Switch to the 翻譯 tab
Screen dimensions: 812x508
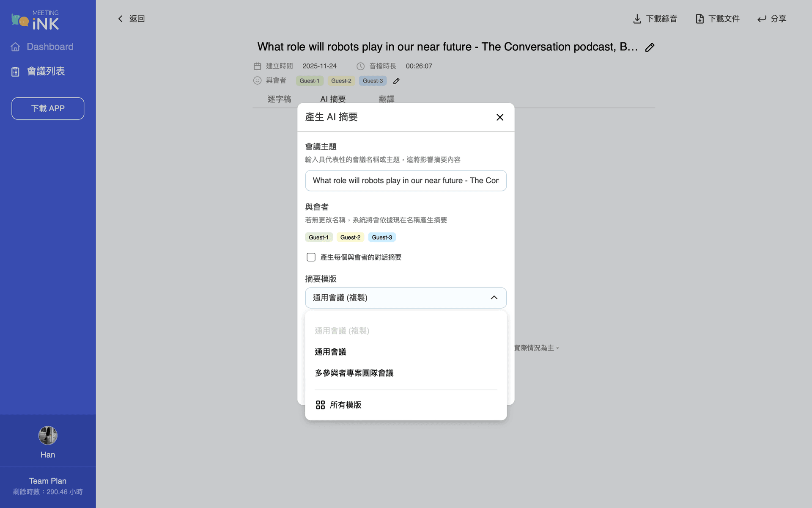point(387,99)
